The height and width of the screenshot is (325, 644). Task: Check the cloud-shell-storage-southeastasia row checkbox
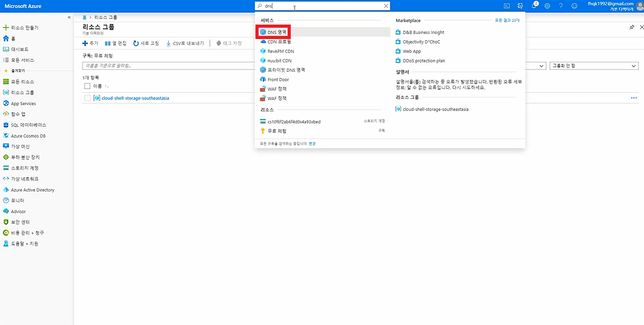tap(87, 98)
